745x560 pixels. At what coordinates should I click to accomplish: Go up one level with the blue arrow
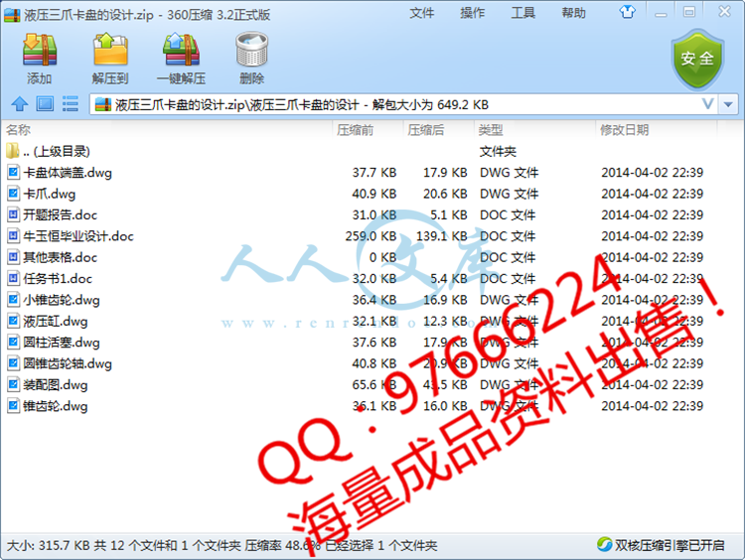(20, 103)
